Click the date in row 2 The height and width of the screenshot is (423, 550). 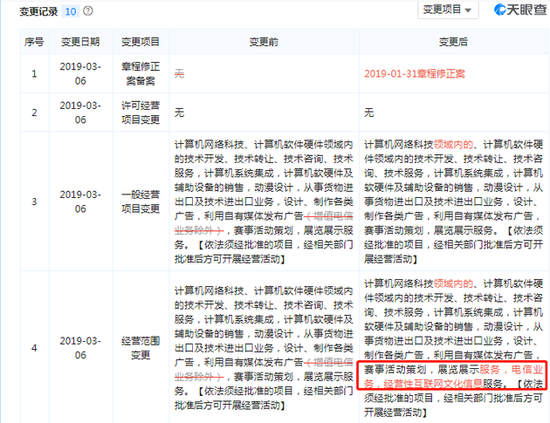[80, 113]
